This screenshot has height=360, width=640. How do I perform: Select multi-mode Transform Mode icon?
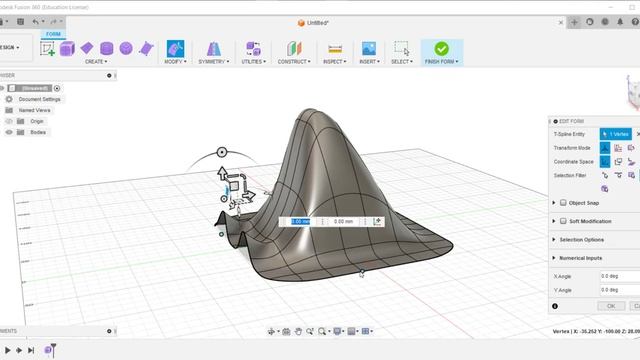604,148
